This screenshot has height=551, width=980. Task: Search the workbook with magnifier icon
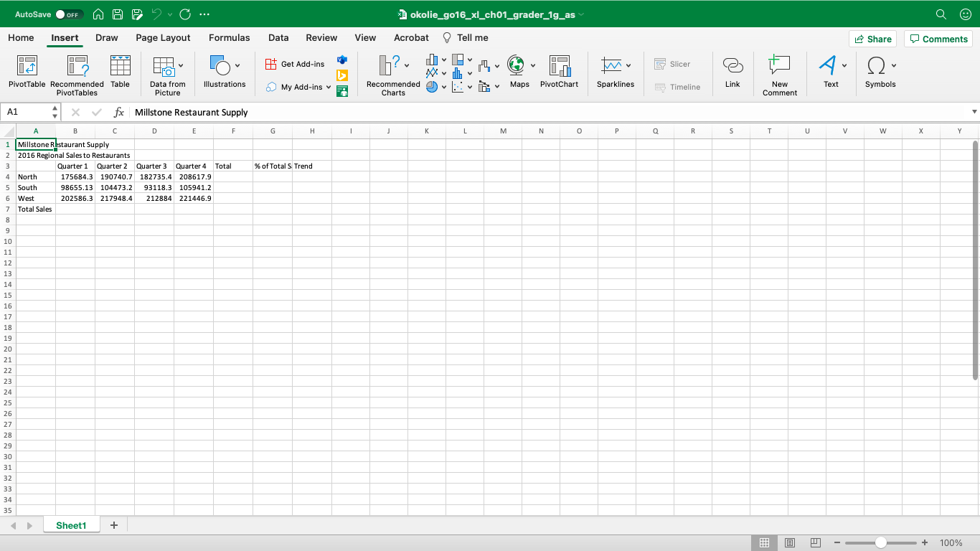pos(941,14)
